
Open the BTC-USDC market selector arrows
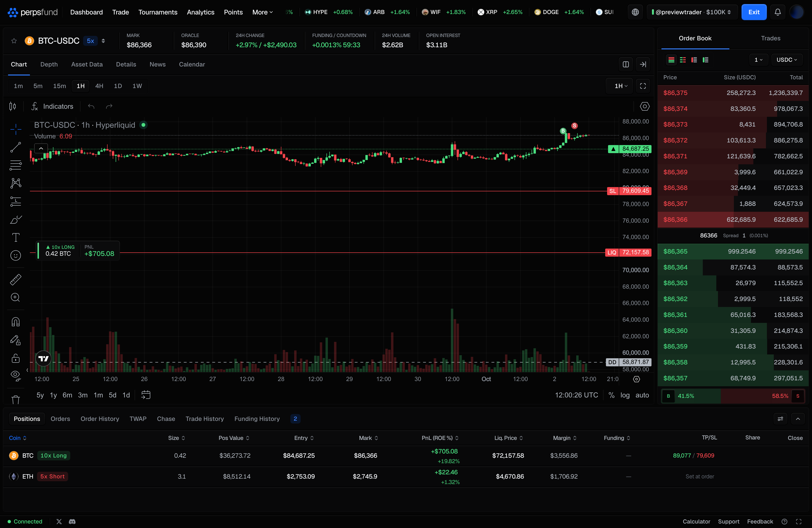tap(103, 41)
